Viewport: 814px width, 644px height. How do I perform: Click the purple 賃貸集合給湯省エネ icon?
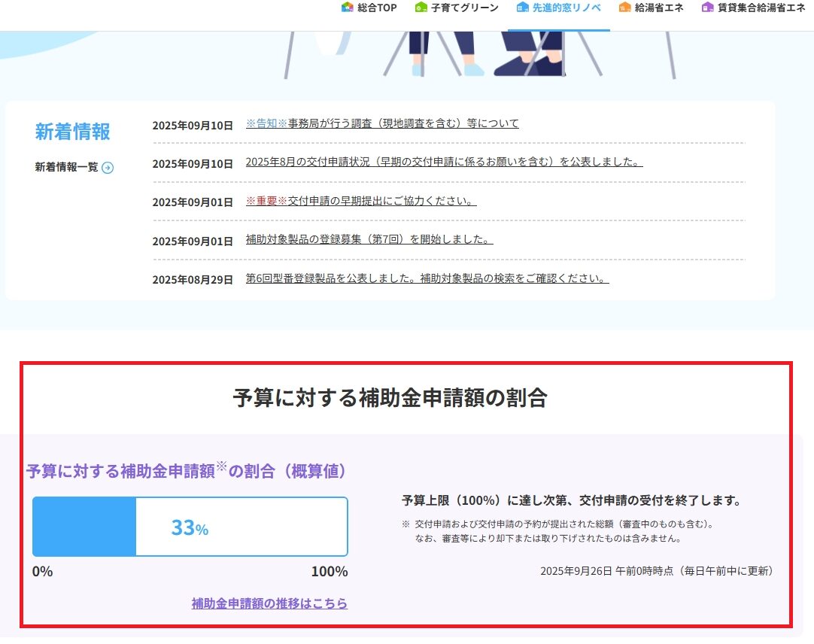point(707,8)
